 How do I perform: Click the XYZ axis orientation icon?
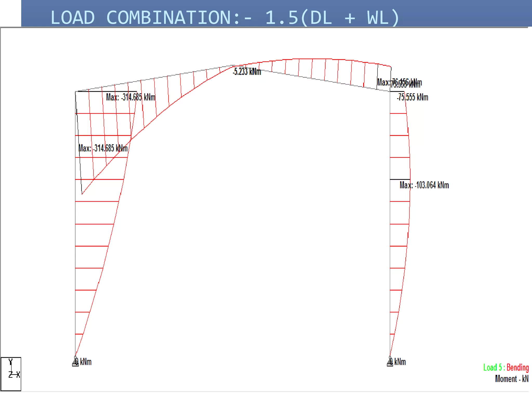[11, 374]
